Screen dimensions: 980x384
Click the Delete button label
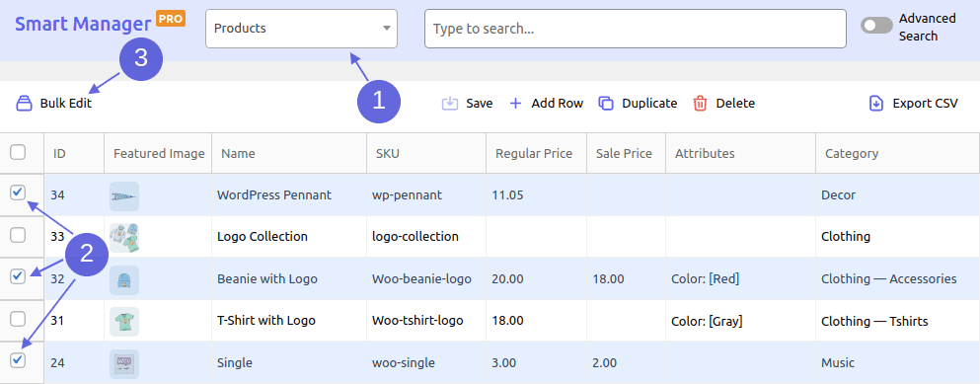click(735, 104)
